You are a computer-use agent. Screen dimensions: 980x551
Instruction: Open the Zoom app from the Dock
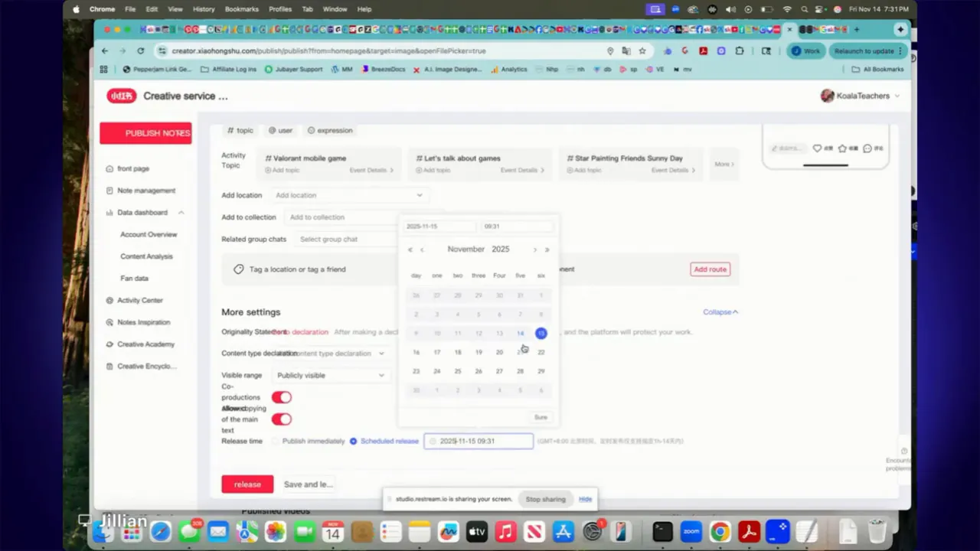tap(691, 531)
